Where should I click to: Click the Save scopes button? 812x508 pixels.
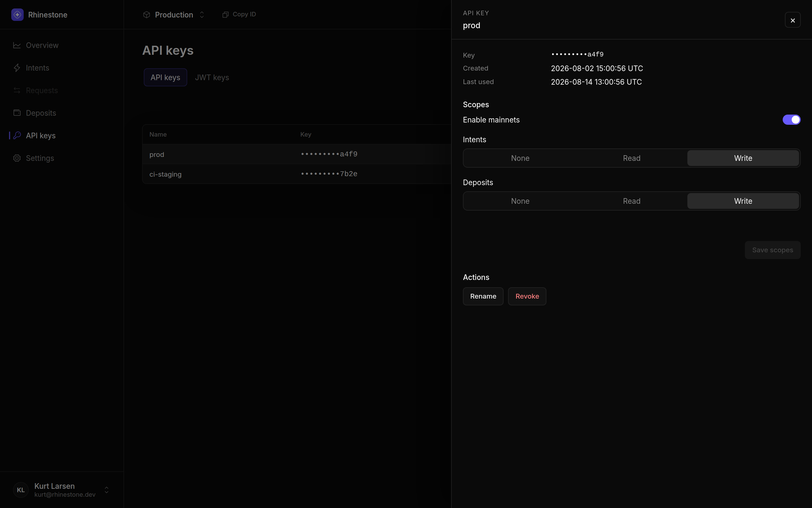[x=773, y=250]
